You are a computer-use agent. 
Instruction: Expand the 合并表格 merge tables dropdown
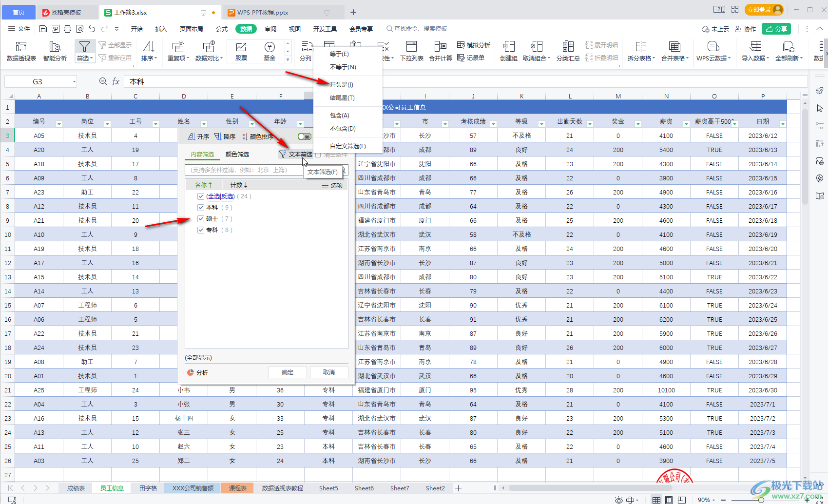(687, 58)
